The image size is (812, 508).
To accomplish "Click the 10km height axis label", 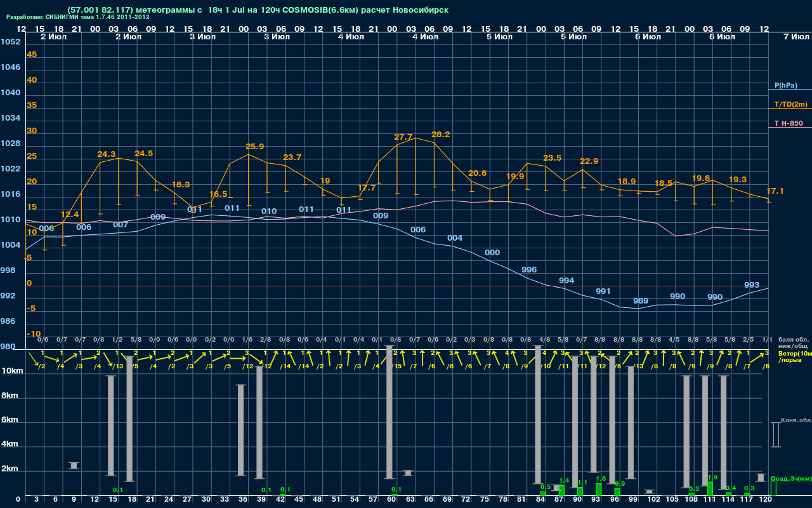I will [x=13, y=371].
